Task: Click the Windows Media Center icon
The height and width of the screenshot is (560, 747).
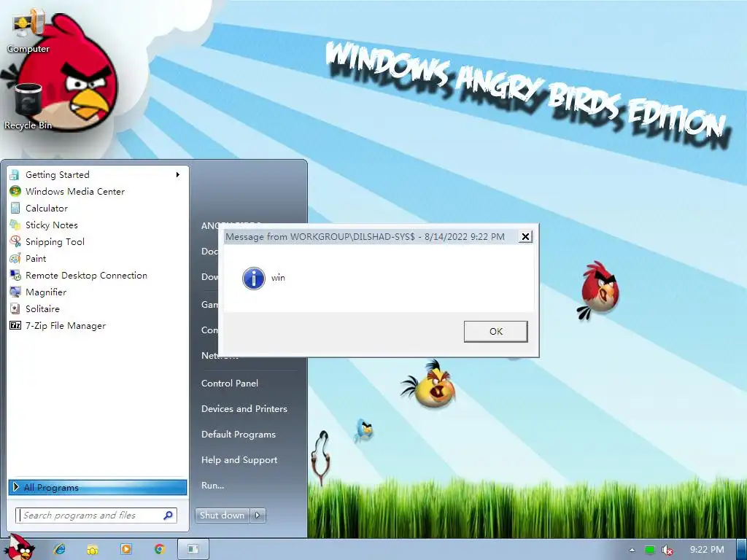Action: pos(15,192)
